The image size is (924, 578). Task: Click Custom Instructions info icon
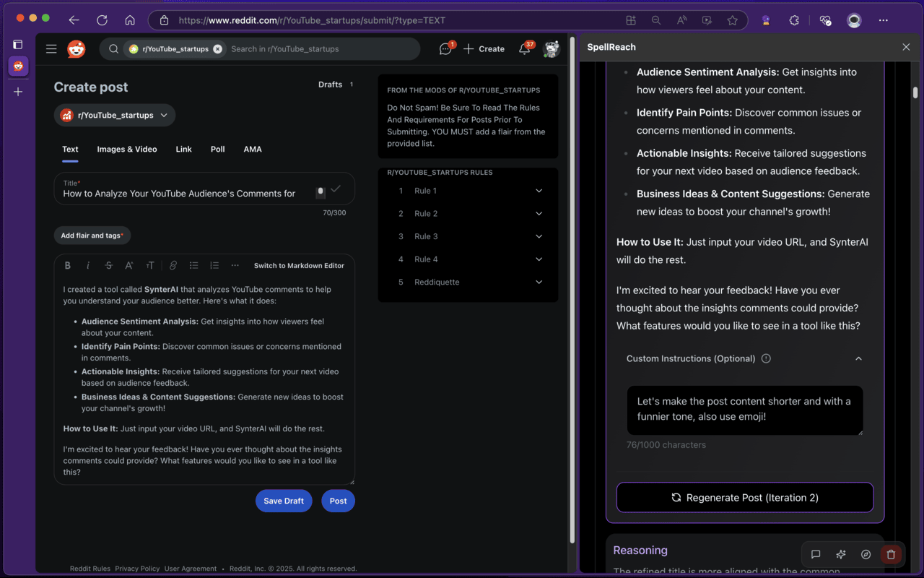click(x=766, y=358)
